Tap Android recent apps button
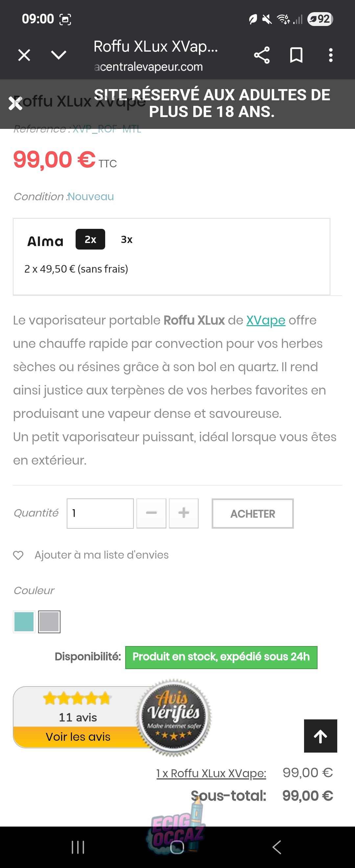This screenshot has width=355, height=868. point(78,847)
